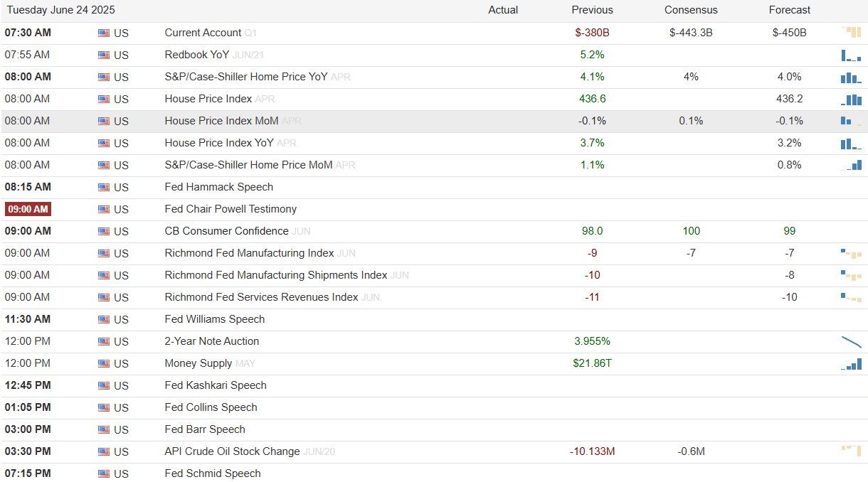Open Richmond Fed Manufacturing Shipments Index link
868x482 pixels.
click(x=276, y=275)
